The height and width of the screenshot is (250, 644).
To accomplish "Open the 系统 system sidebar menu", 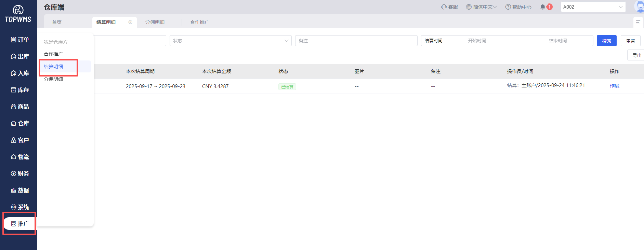I will (19, 207).
